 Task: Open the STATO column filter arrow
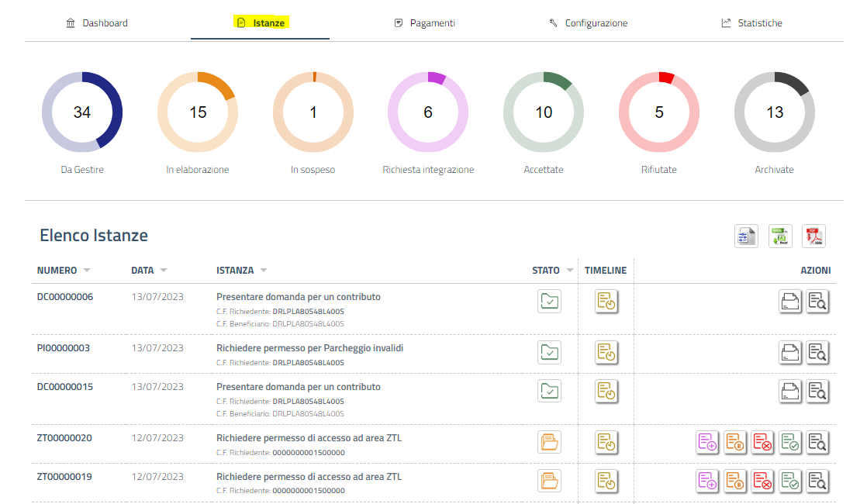[570, 271]
